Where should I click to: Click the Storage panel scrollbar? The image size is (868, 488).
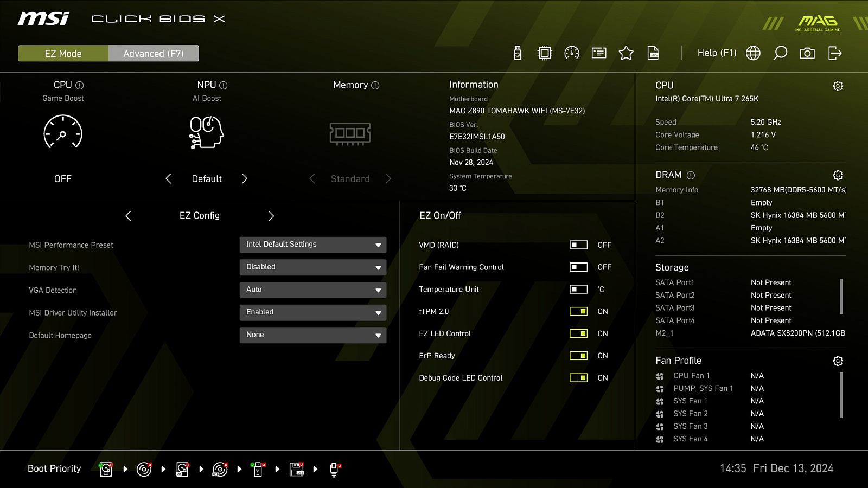tap(841, 296)
